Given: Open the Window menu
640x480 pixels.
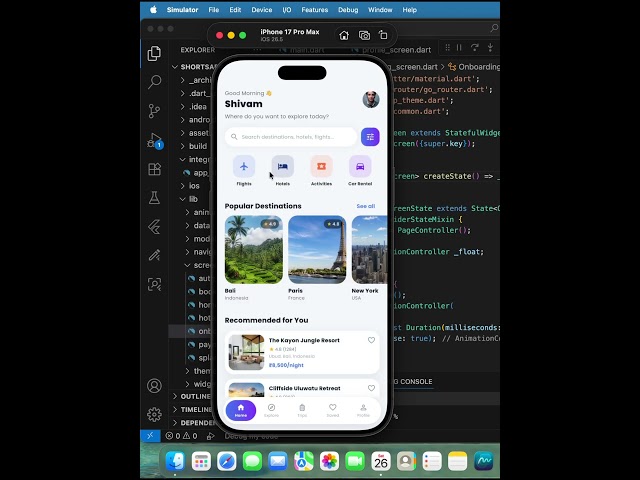Looking at the screenshot, I should 380,10.
